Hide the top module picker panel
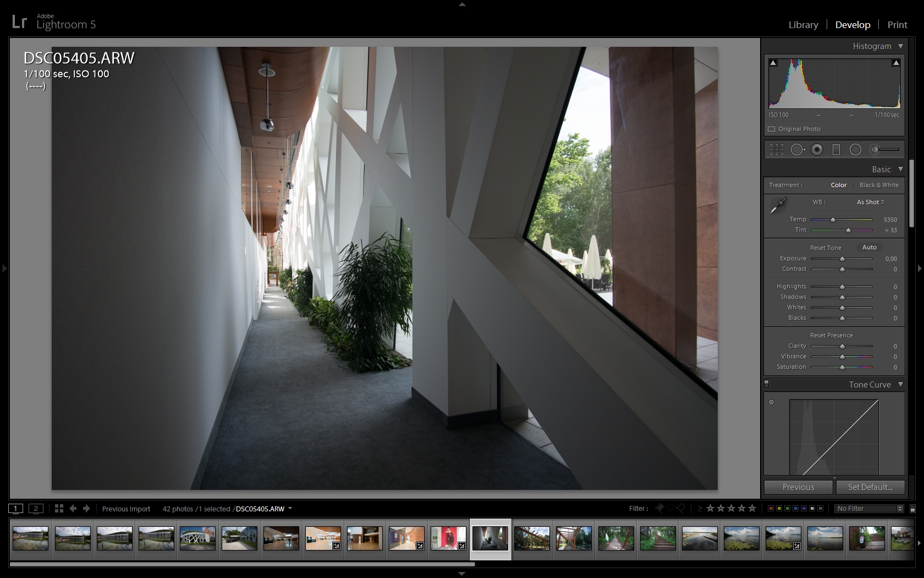924x578 pixels. tap(462, 4)
